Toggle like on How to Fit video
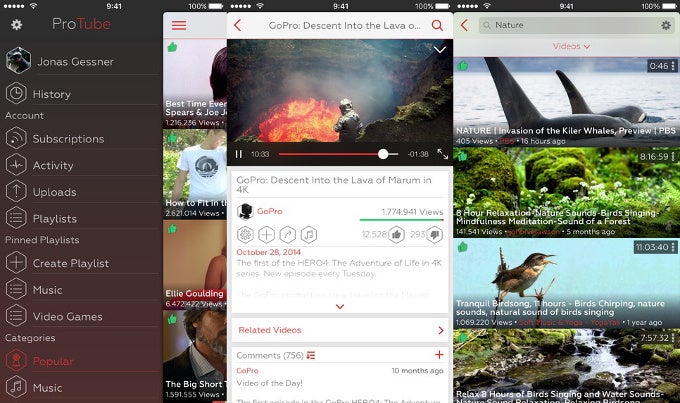The height and width of the screenshot is (403, 680). pos(172,138)
